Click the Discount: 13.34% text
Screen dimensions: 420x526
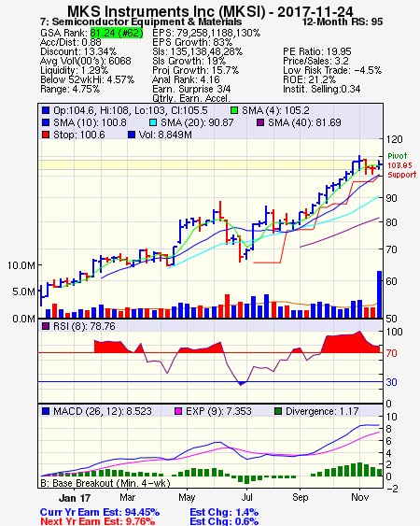[78, 51]
